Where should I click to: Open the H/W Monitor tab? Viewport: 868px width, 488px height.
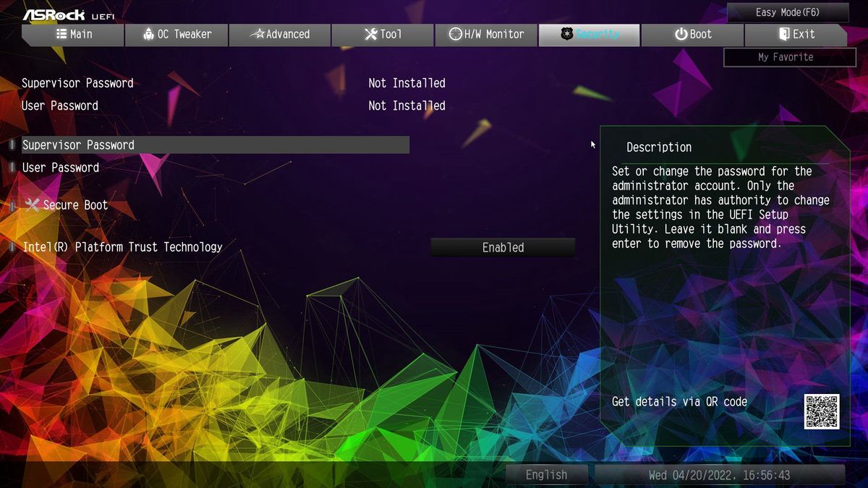[x=486, y=35]
